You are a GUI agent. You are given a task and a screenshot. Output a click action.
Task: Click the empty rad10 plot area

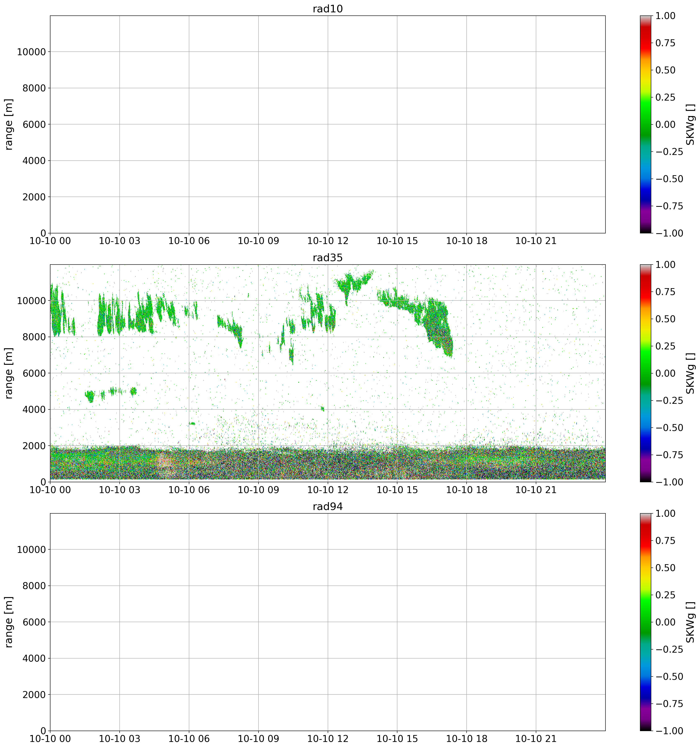point(328,124)
